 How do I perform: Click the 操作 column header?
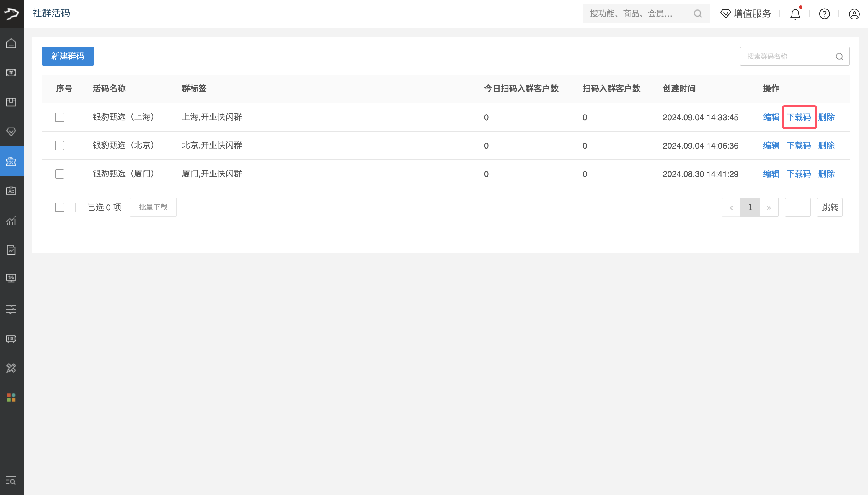[x=771, y=89]
